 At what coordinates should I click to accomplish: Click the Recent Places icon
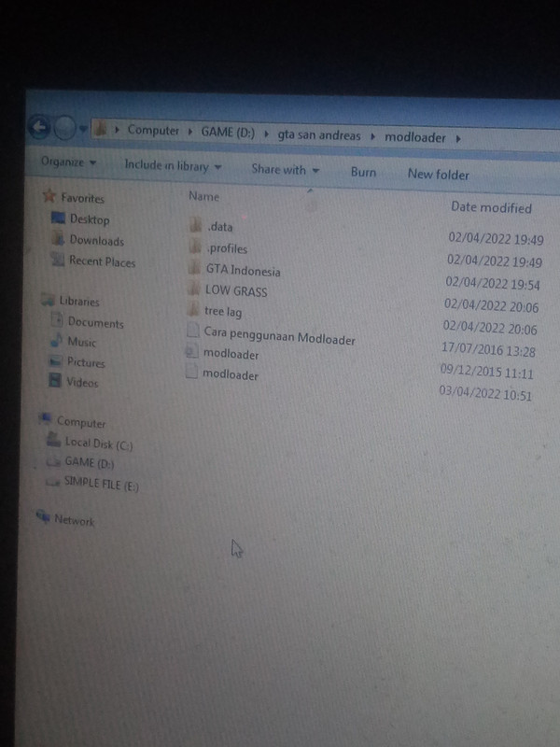point(58,259)
